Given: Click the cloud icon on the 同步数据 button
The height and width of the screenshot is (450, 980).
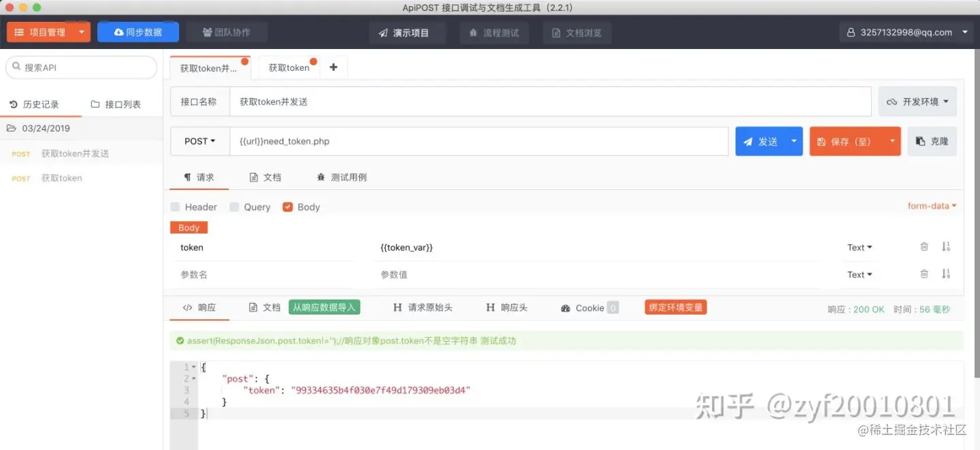Looking at the screenshot, I should click(119, 32).
